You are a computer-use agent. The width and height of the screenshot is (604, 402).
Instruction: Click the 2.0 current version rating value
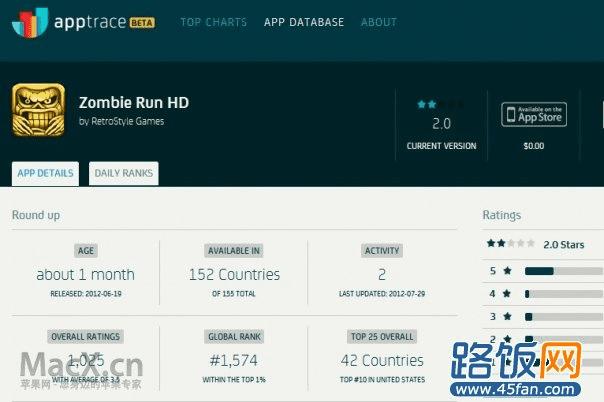click(441, 124)
